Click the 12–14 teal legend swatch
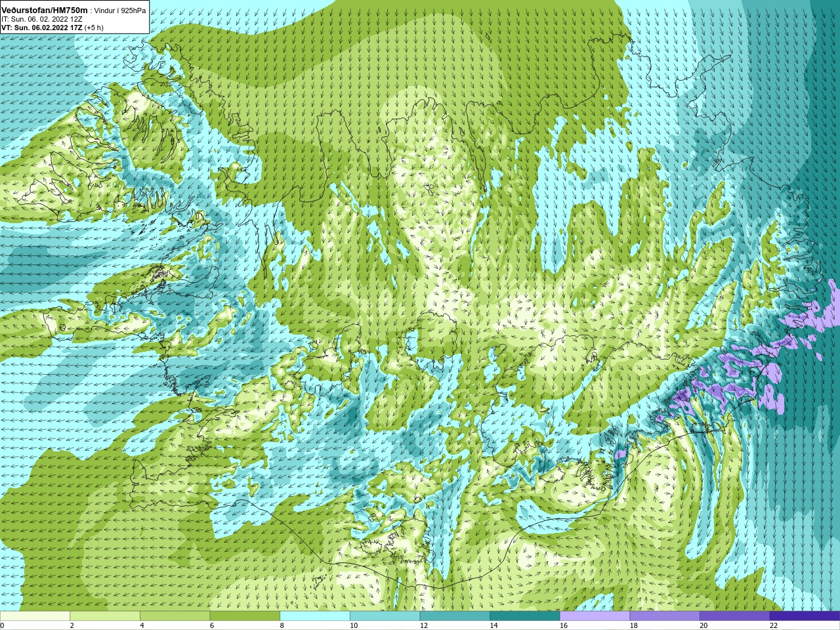 (455, 616)
